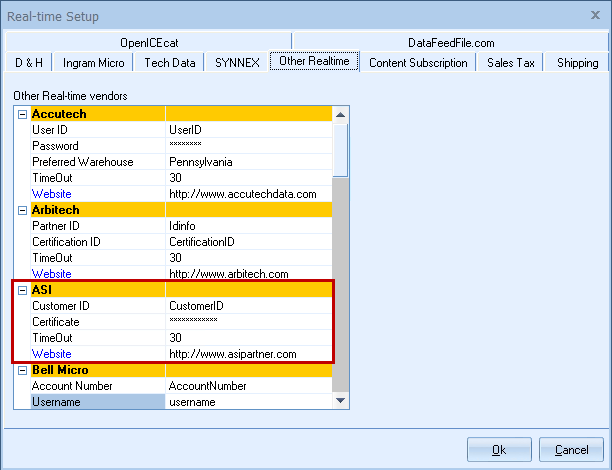Open the Content Subscription tab
This screenshot has height=470, width=612.
click(418, 62)
